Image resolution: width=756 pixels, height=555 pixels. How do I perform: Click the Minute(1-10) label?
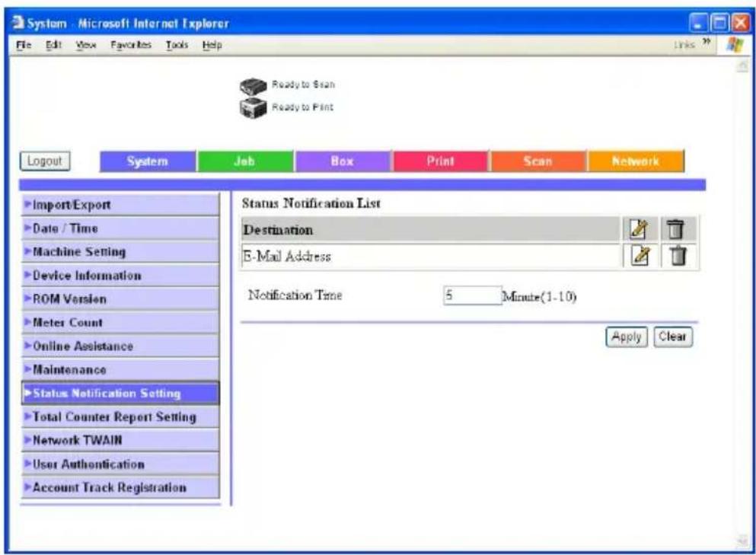coord(540,297)
